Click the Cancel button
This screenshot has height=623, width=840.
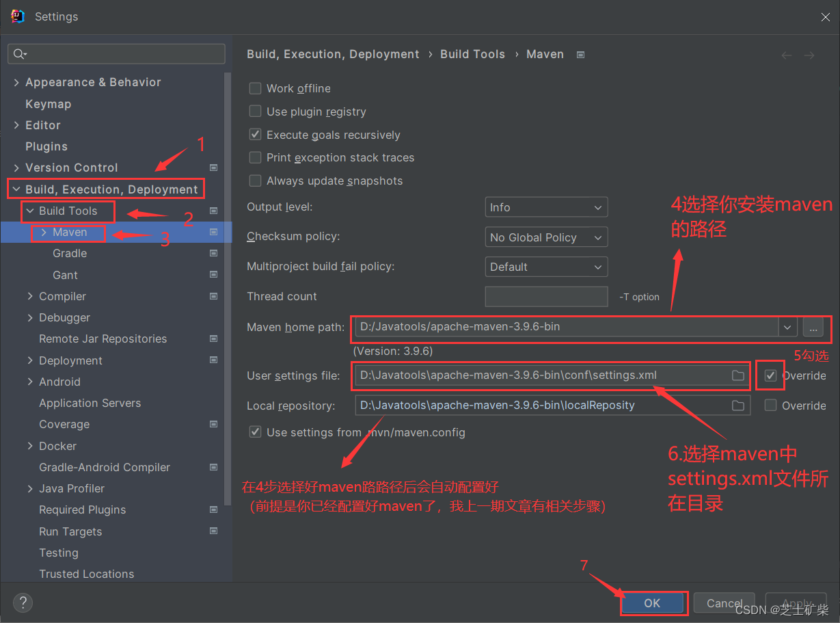pyautogui.click(x=724, y=603)
